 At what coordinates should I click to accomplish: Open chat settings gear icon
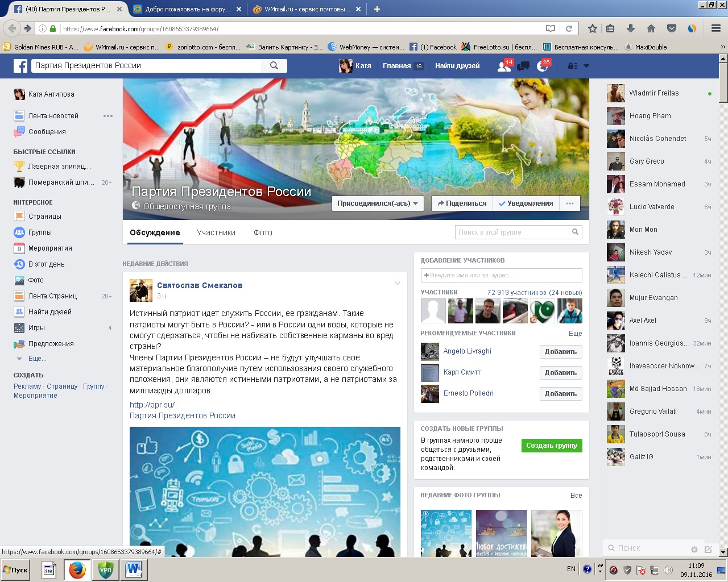pyautogui.click(x=694, y=549)
